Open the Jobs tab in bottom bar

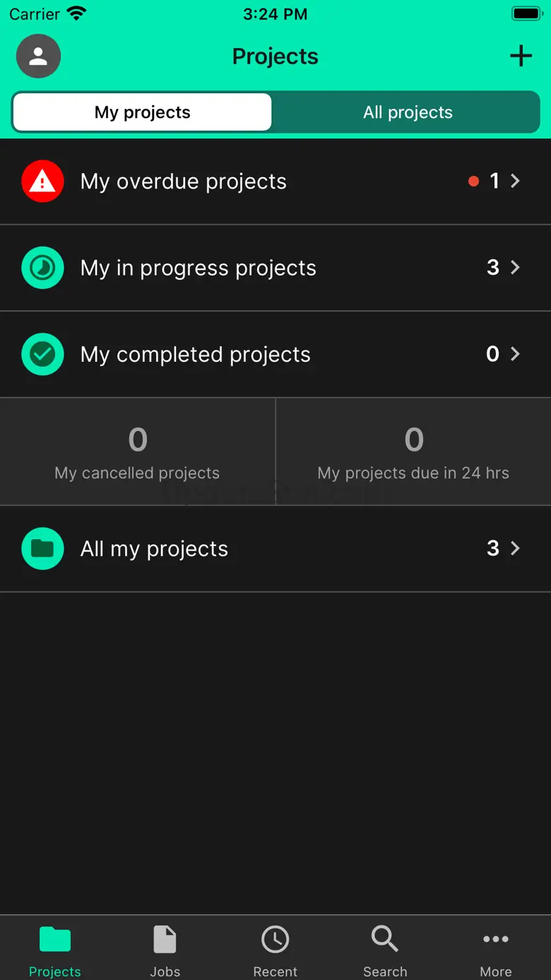(165, 950)
